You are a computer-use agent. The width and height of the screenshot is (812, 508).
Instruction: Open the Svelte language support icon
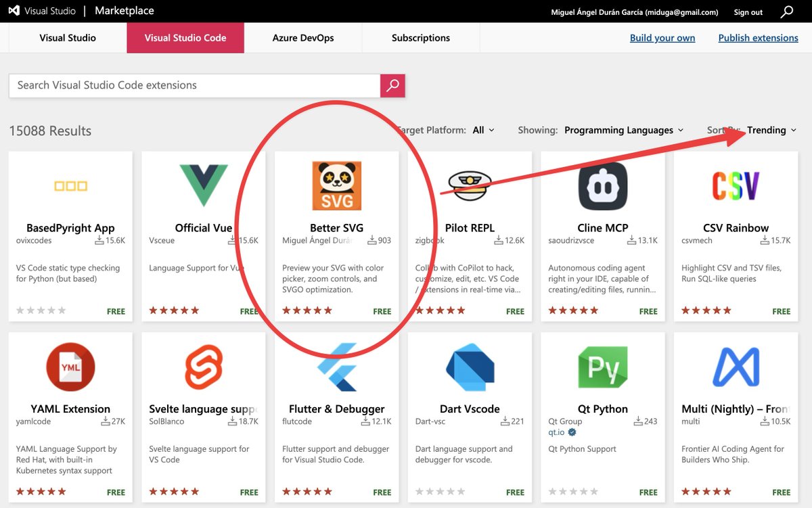pos(204,367)
